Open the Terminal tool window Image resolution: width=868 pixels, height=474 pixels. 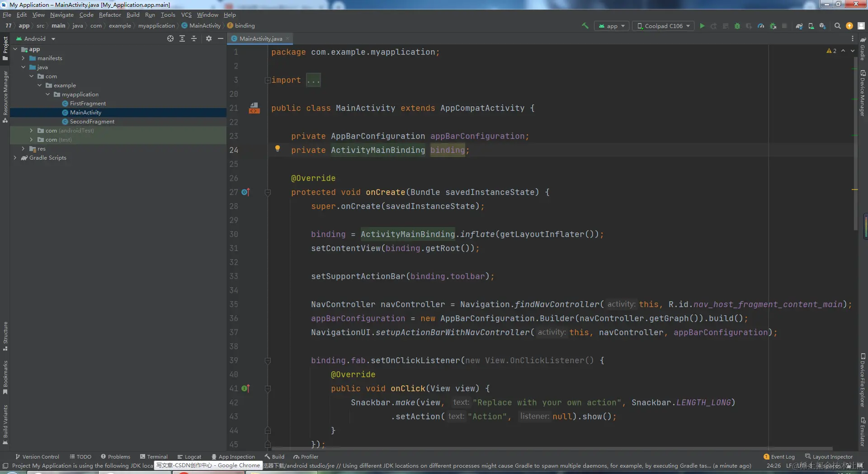tap(154, 456)
